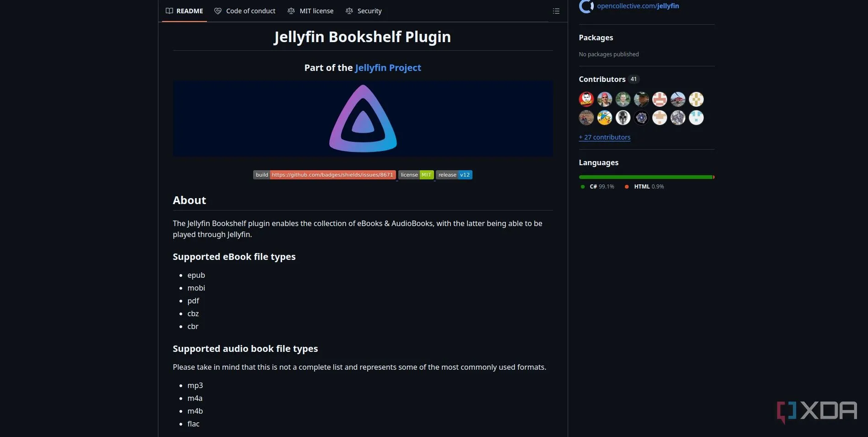Screen dimensions: 868x437
Task: Click the Open Collective logo icon
Action: pos(586,6)
